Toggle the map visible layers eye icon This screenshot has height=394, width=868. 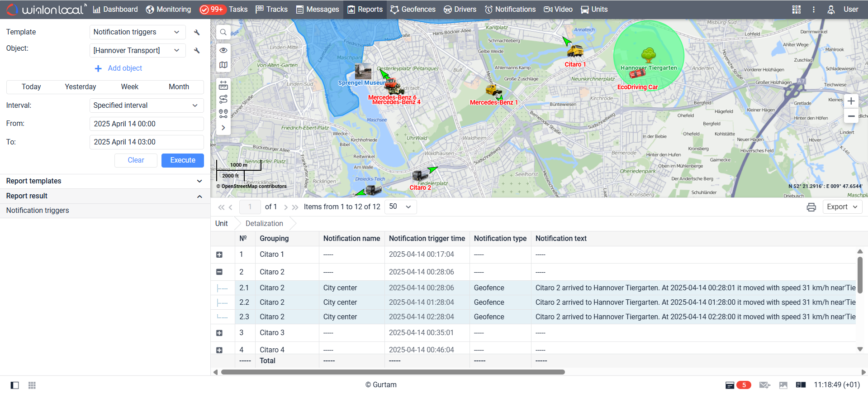[223, 50]
